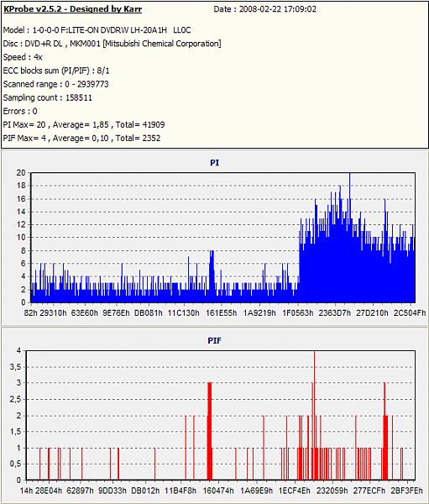This screenshot has width=429, height=504.
Task: Click the 1ECF4Eh label on PIF axis
Action: pyautogui.click(x=295, y=491)
